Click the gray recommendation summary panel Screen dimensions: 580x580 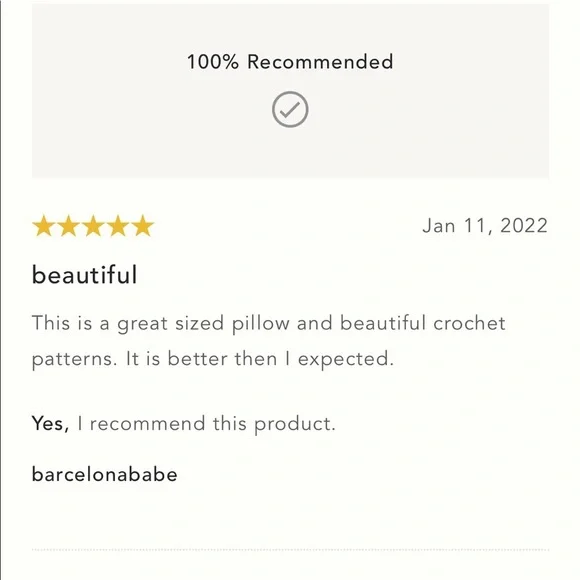[x=290, y=91]
